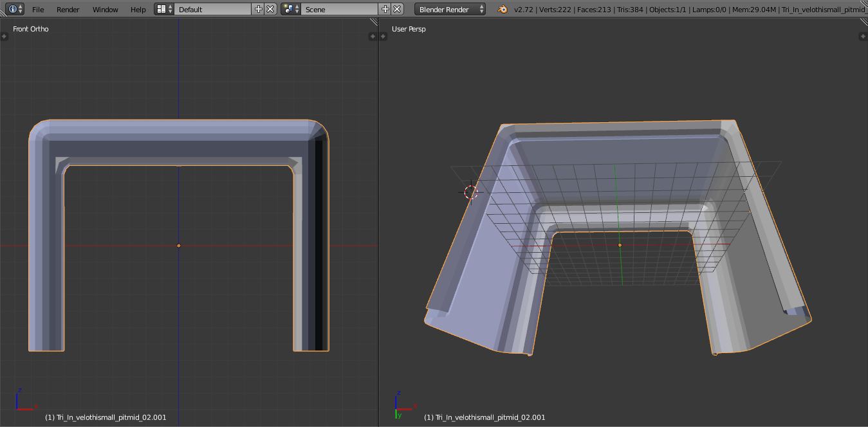This screenshot has width=868, height=427.
Task: Click the object name label in Front Ortho
Action: coord(106,417)
